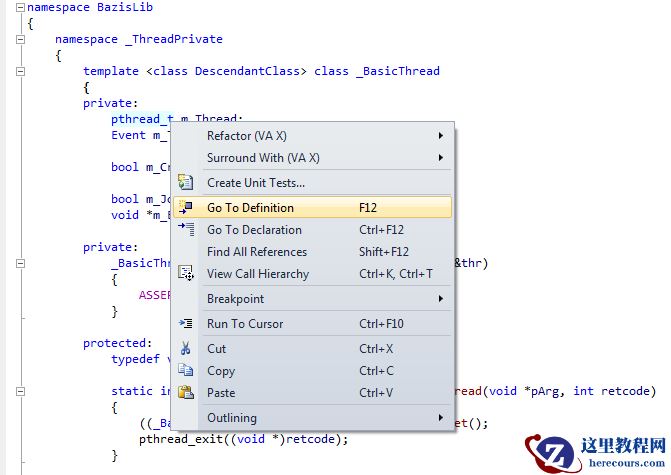This screenshot has height=475, width=671.
Task: Collapse the namespace _ThreadPrivate block
Action: pos(20,39)
